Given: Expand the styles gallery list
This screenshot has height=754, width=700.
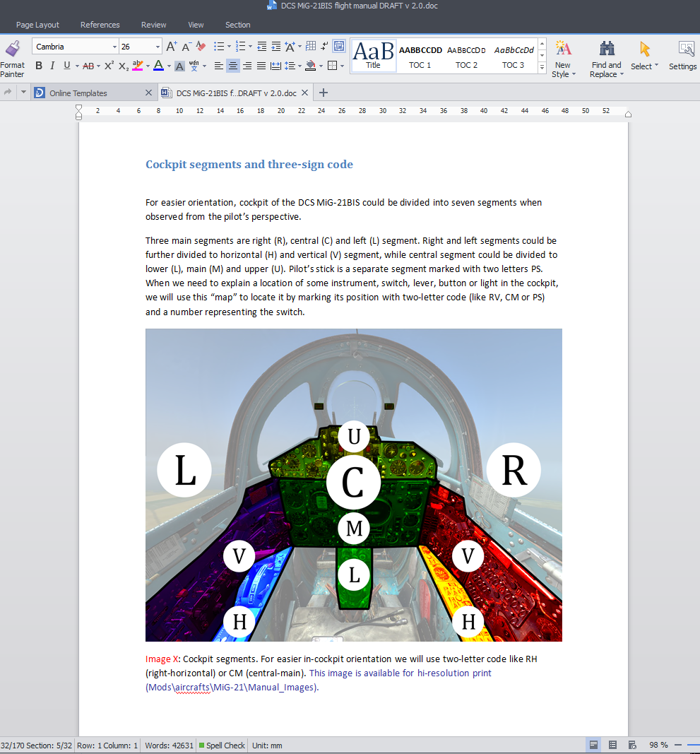Looking at the screenshot, I should pyautogui.click(x=542, y=67).
